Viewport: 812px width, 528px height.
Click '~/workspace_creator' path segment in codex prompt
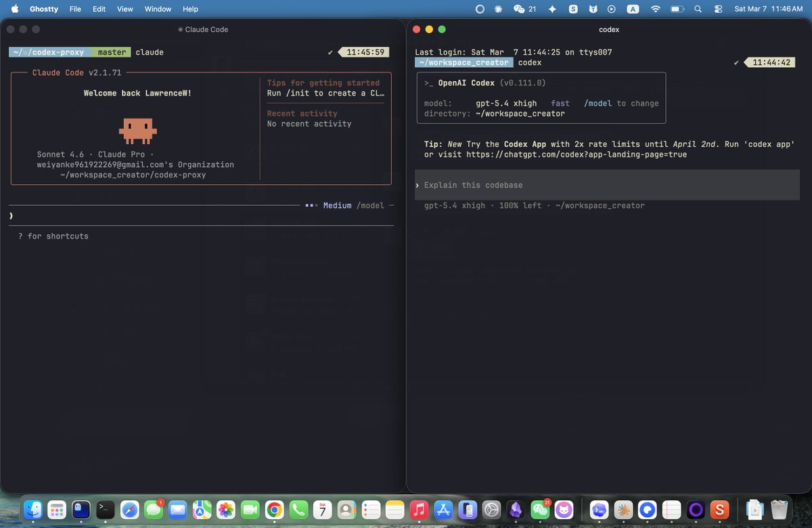(x=464, y=62)
